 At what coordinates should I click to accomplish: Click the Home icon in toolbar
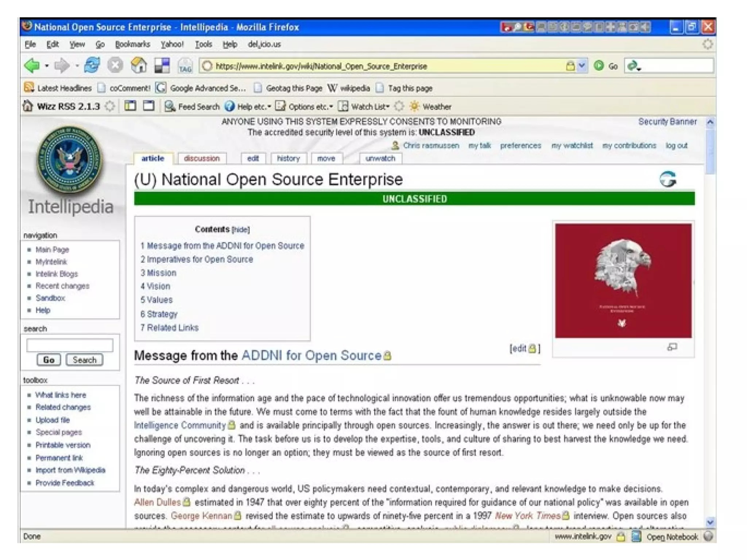[x=139, y=66]
